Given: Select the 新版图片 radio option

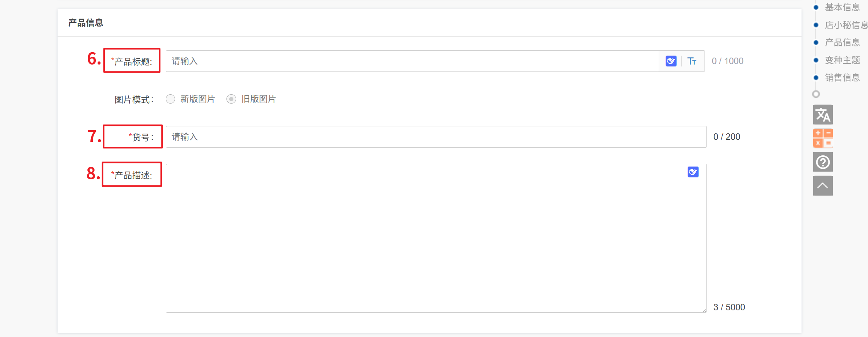Looking at the screenshot, I should pos(170,99).
